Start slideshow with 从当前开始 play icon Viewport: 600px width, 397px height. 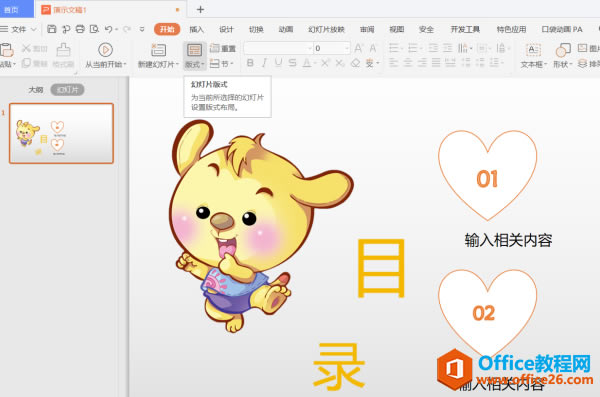[105, 50]
